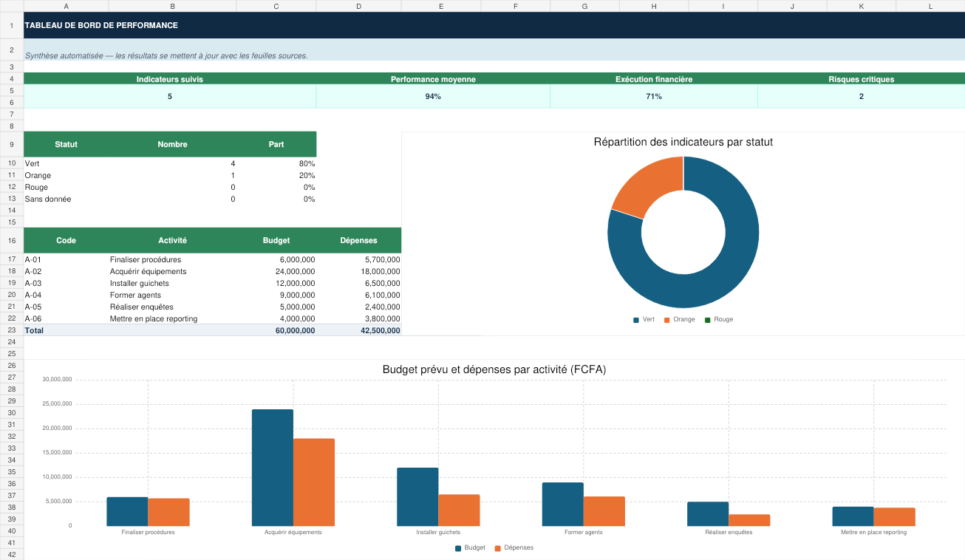Screen dimensions: 965x560
Task: Click donut chart title 'Répartition des indicateurs par statut'
Action: 683,142
